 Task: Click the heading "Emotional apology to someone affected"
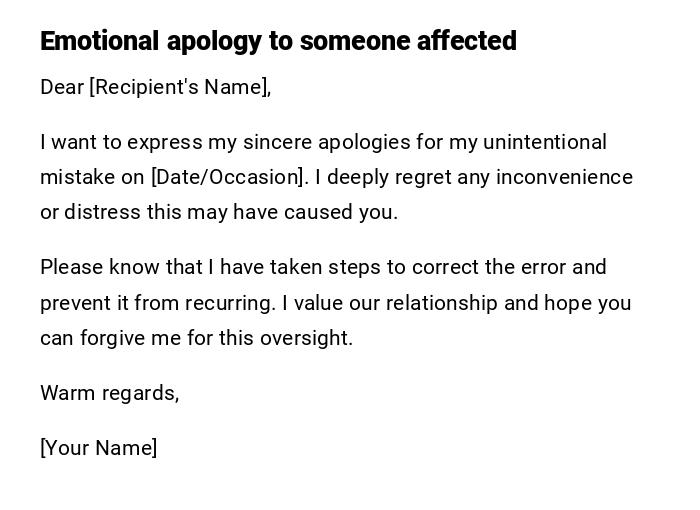(278, 41)
